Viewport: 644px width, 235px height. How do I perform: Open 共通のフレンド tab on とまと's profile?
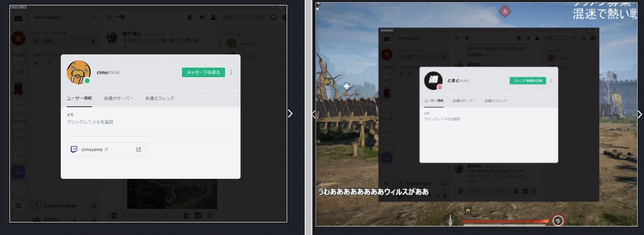coord(496,101)
